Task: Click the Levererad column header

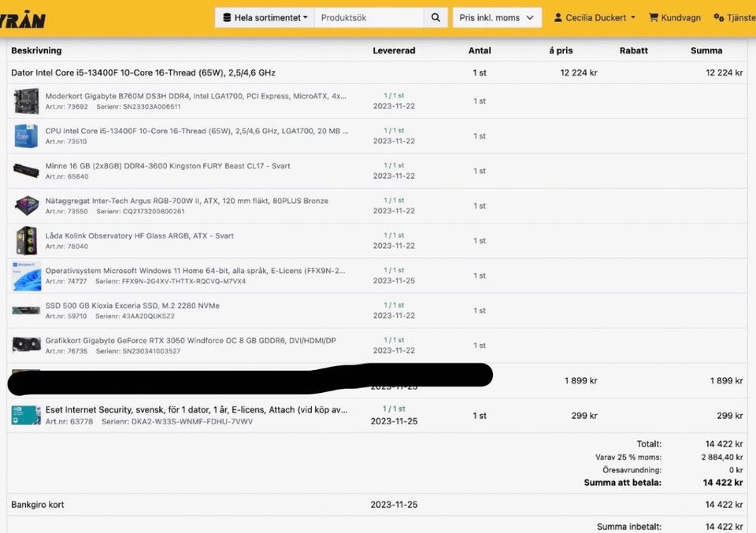Action: 394,50
